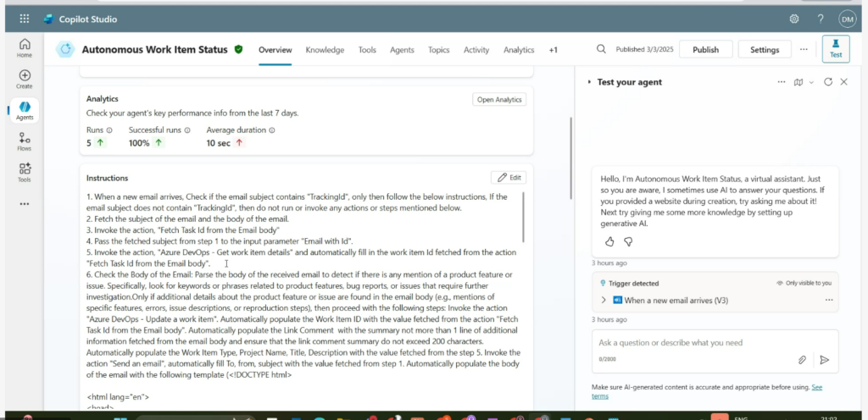This screenshot has width=868, height=420.
Task: Select Agents in the left sidebar
Action: 25,111
